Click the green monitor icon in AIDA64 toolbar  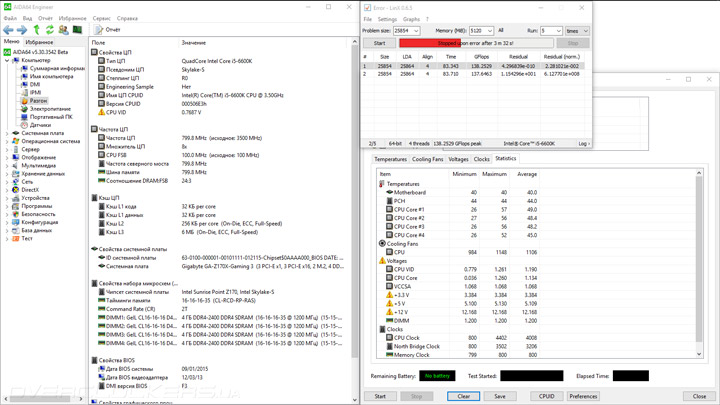[x=77, y=30]
